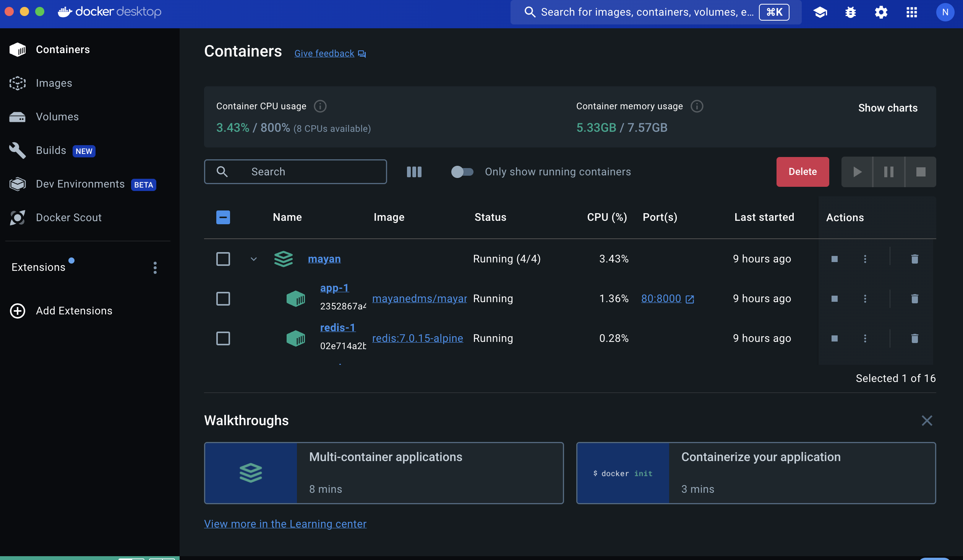
Task: Sort by the CPU (%) column header
Action: 607,217
